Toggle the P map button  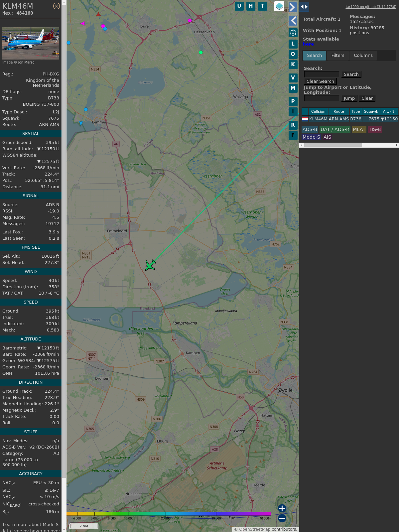click(293, 101)
